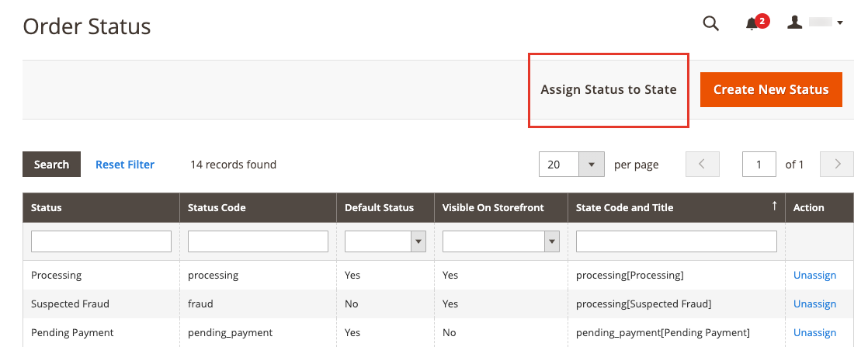This screenshot has height=347, width=868.
Task: Click the Reset Filter link
Action: click(125, 165)
